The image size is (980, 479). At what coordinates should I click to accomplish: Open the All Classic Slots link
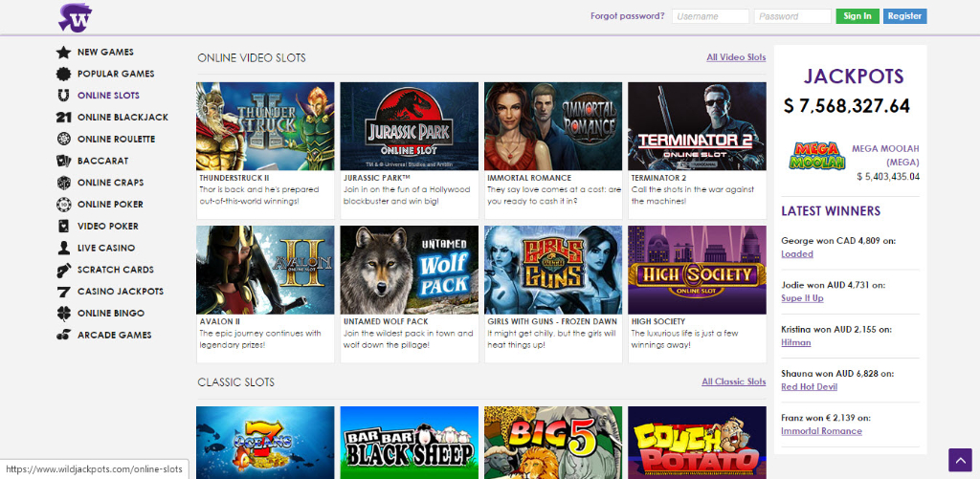tap(734, 381)
